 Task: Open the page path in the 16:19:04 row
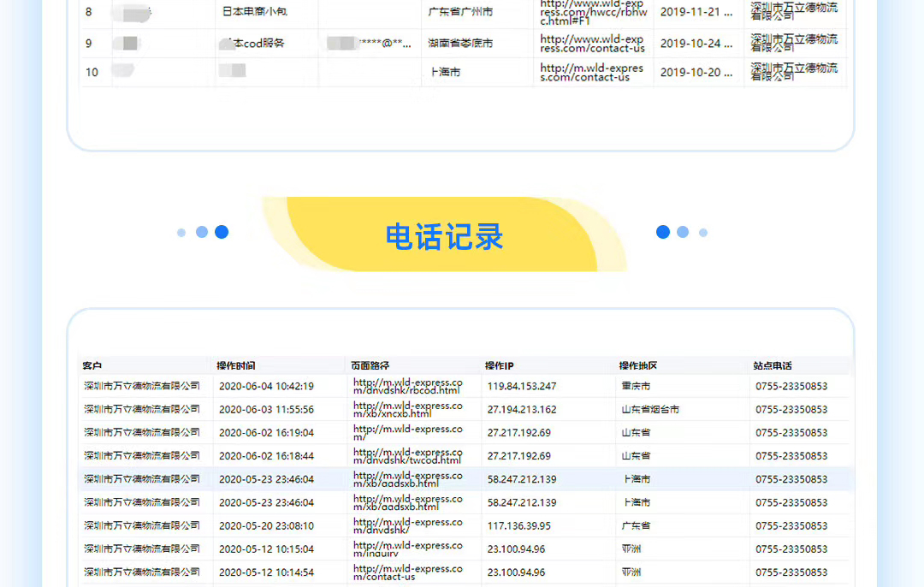click(x=408, y=433)
